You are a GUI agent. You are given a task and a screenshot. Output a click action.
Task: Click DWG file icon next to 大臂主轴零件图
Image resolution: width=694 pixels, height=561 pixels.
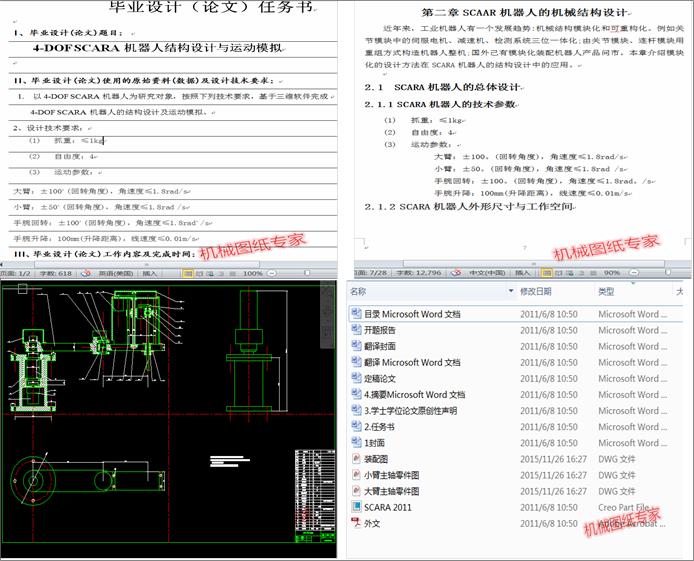click(x=356, y=491)
